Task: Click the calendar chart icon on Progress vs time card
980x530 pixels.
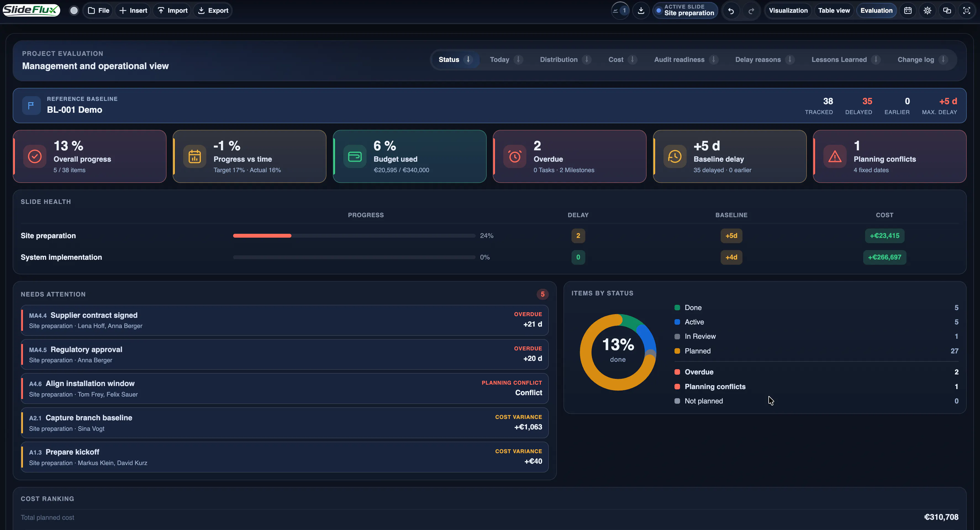Action: pos(194,156)
